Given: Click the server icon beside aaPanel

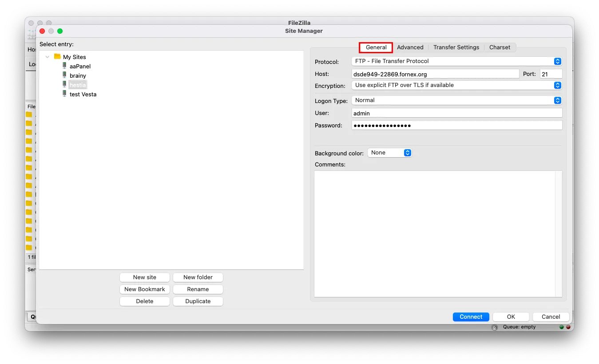Looking at the screenshot, I should 64,66.
